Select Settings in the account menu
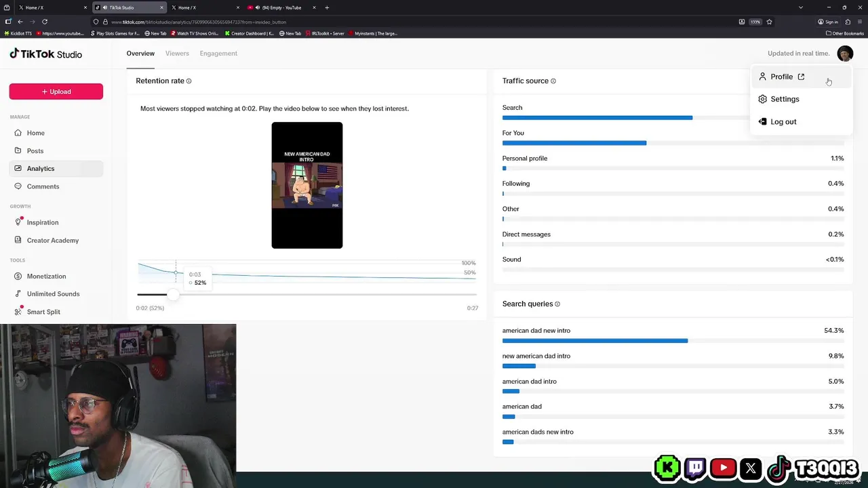Screen dimensions: 868x488 click(801, 99)
